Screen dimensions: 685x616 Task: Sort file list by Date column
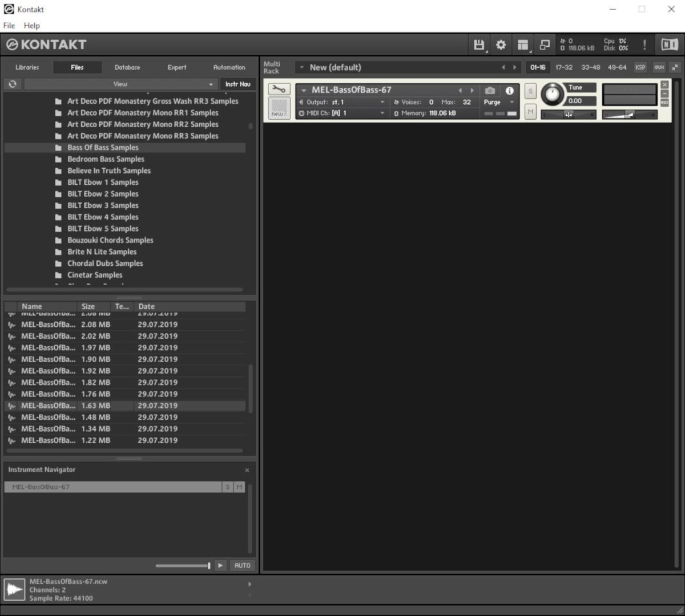191,306
